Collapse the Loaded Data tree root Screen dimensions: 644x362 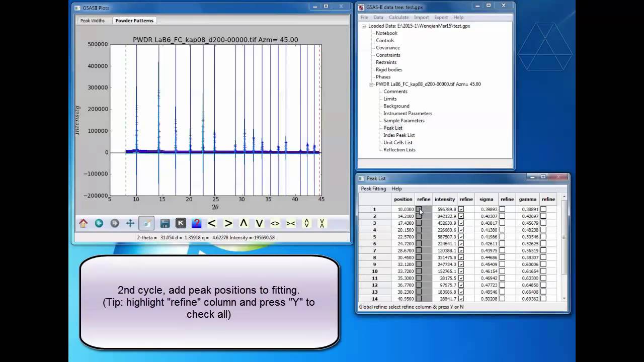tap(364, 26)
